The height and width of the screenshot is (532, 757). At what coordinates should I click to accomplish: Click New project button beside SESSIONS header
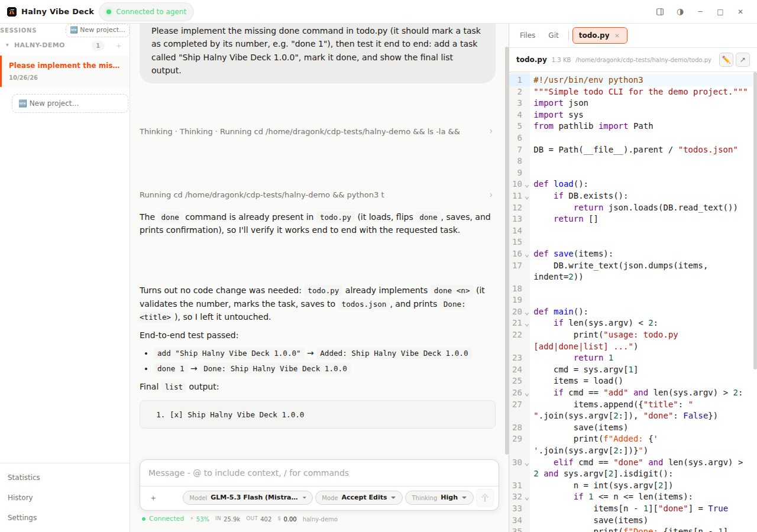coord(98,30)
